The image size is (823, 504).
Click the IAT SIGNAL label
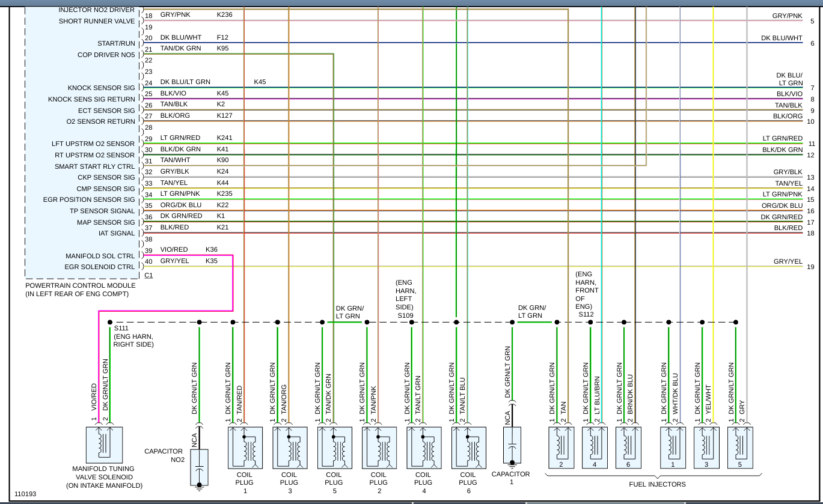tap(117, 234)
